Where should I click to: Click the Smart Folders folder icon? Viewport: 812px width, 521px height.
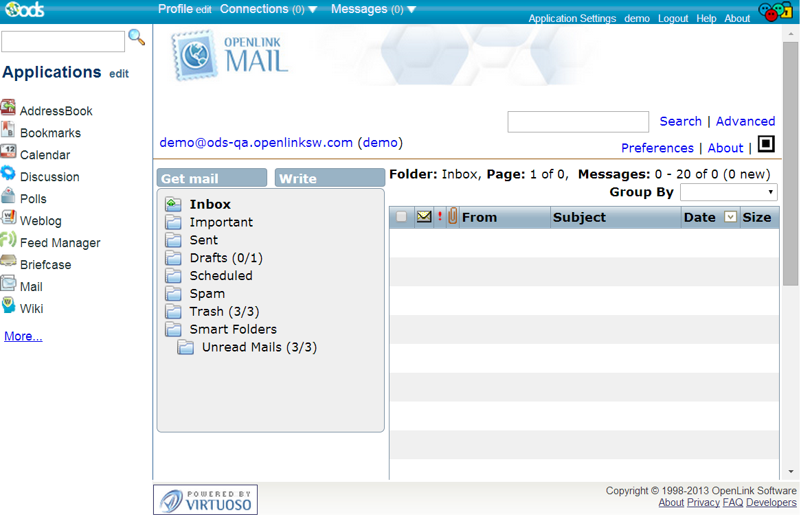(x=174, y=329)
